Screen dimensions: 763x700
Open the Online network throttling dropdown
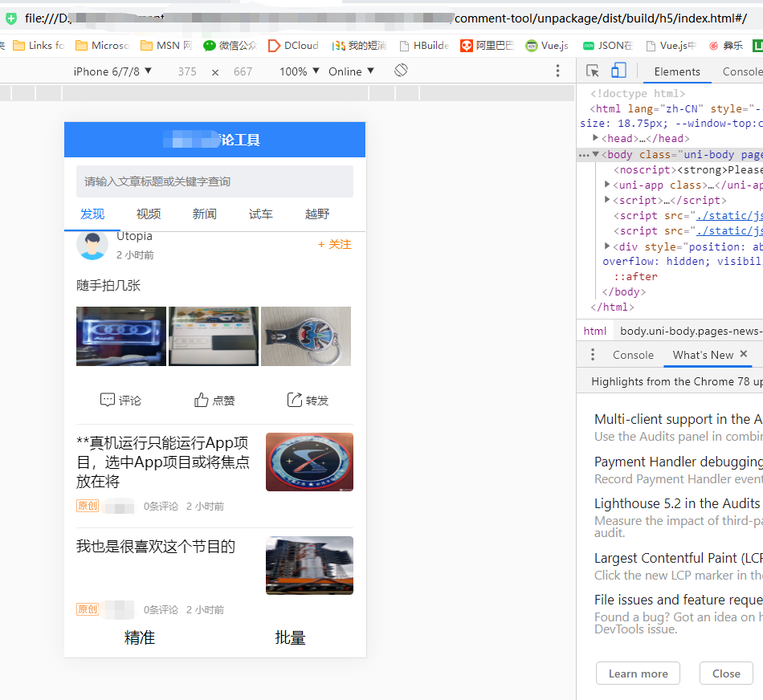coord(351,71)
